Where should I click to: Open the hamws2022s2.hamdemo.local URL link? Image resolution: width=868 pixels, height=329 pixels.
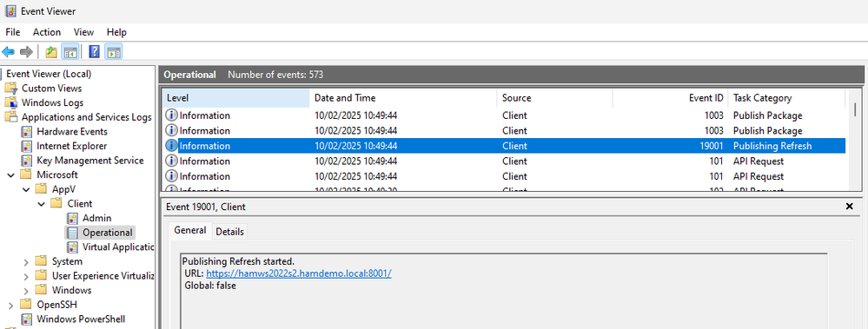tap(299, 273)
